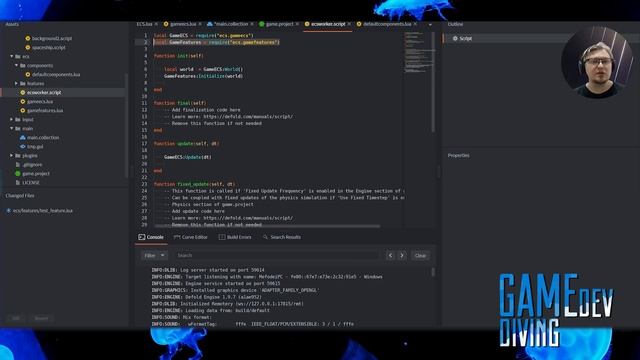Viewport: 640px width, 360px height.
Task: Collapse the ecs folder
Action: click(x=12, y=56)
